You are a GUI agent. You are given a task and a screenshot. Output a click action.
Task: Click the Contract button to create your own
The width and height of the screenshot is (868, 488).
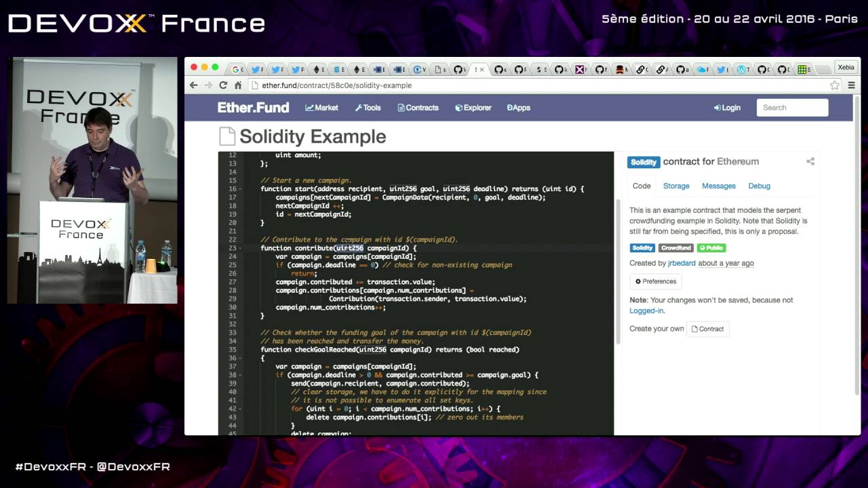(707, 329)
